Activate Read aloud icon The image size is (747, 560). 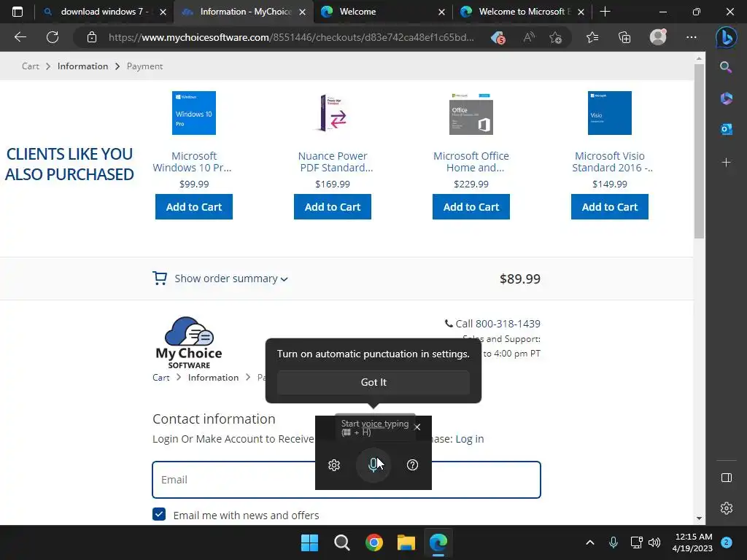tap(529, 37)
